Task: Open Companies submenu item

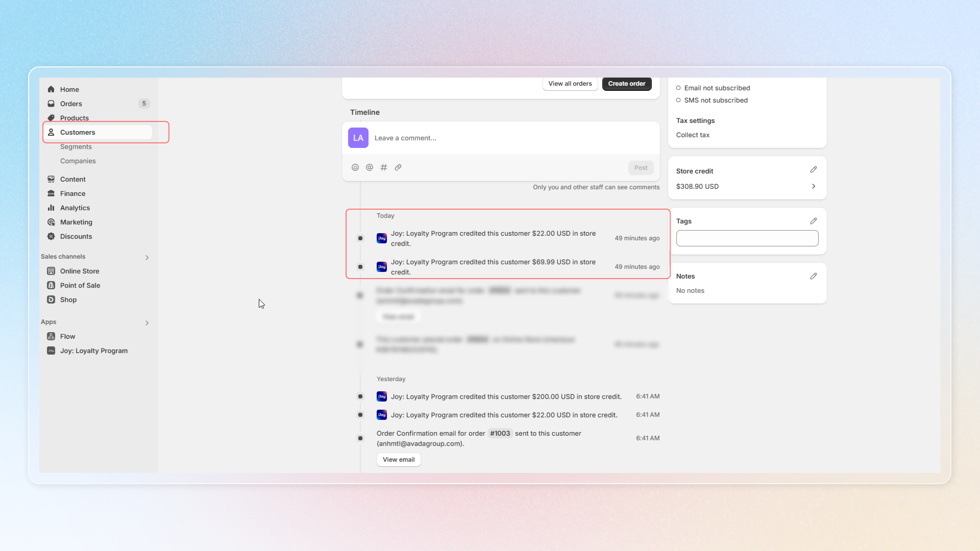Action: [x=78, y=161]
